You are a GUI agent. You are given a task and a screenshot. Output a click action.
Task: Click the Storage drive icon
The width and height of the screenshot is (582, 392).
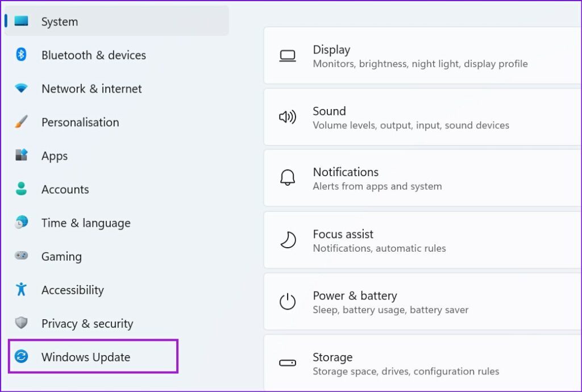point(288,363)
